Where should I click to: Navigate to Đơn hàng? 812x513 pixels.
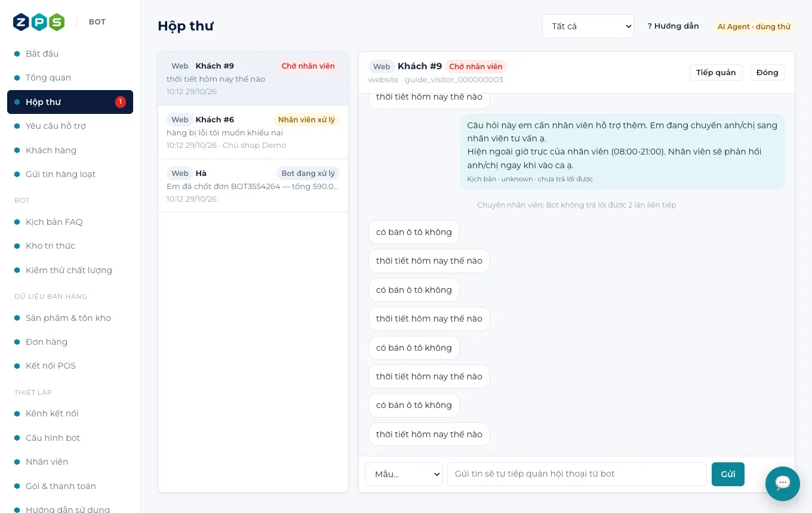tap(70, 342)
